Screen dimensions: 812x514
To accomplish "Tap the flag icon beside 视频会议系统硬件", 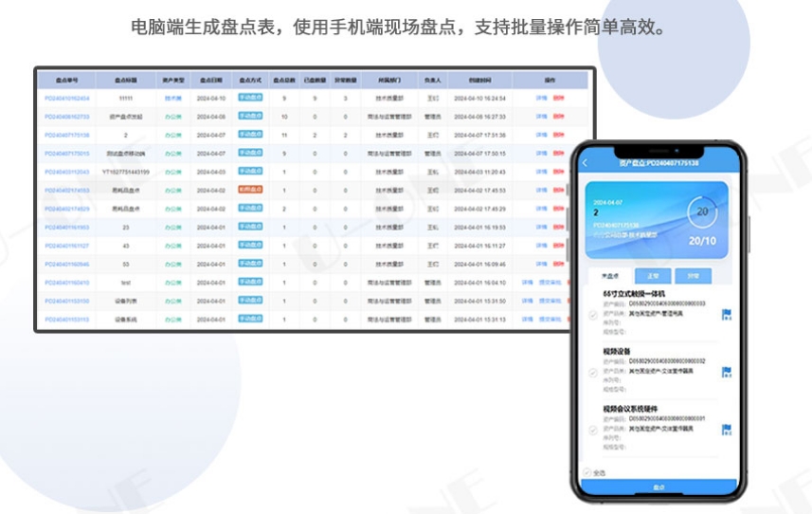I will [x=727, y=430].
